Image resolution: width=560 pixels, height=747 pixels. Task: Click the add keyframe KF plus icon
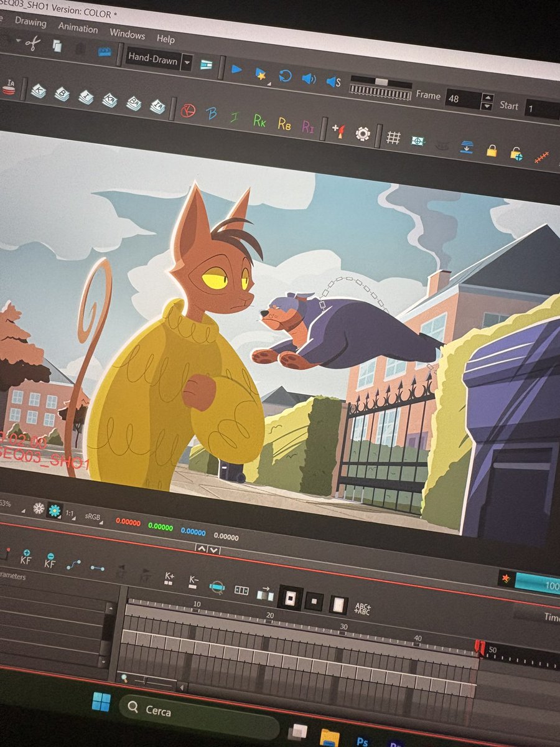[26, 557]
